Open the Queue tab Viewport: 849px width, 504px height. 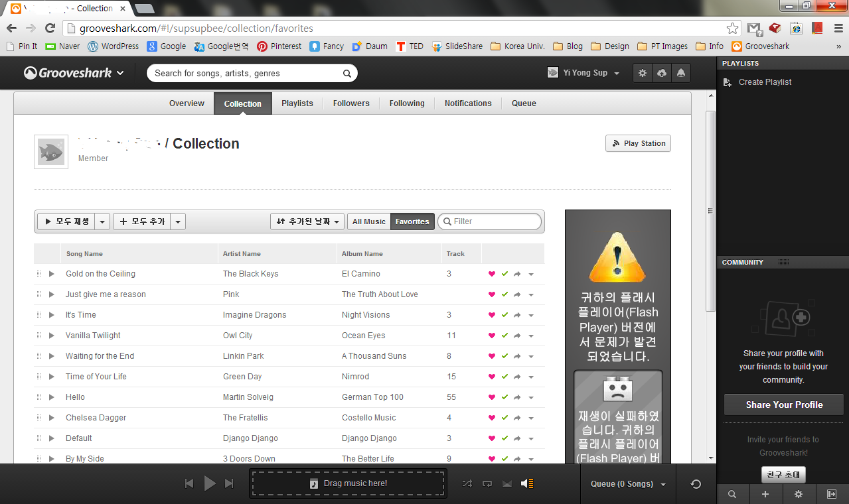click(524, 103)
